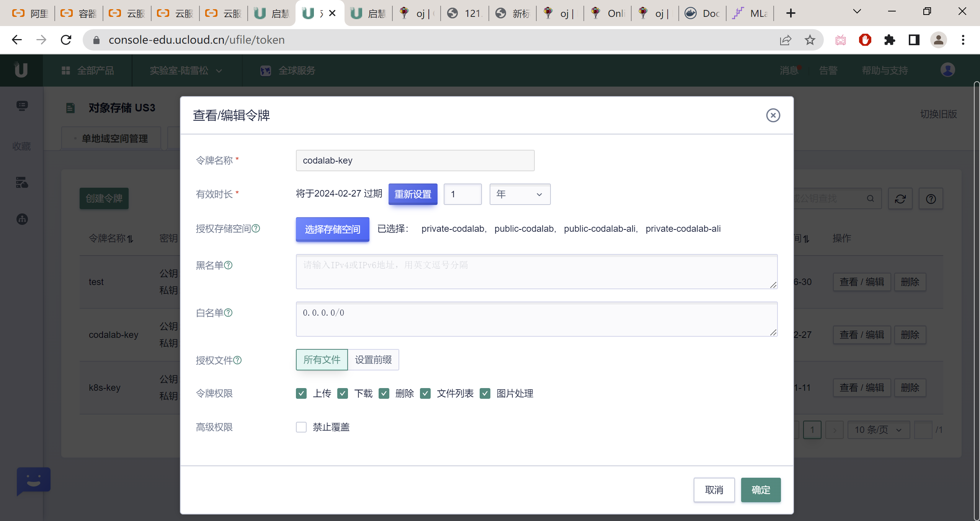Click the 创建令牌 button
This screenshot has height=521, width=980.
104,198
